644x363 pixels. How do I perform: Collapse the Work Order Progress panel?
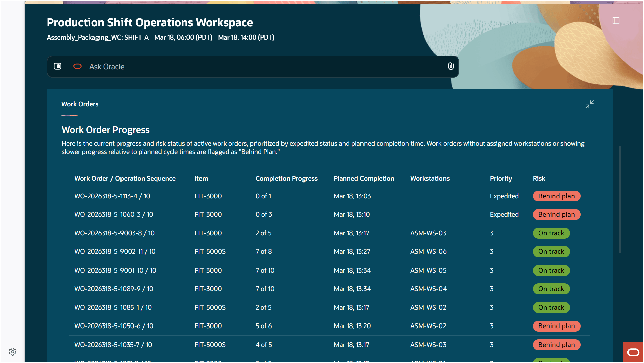tap(589, 104)
